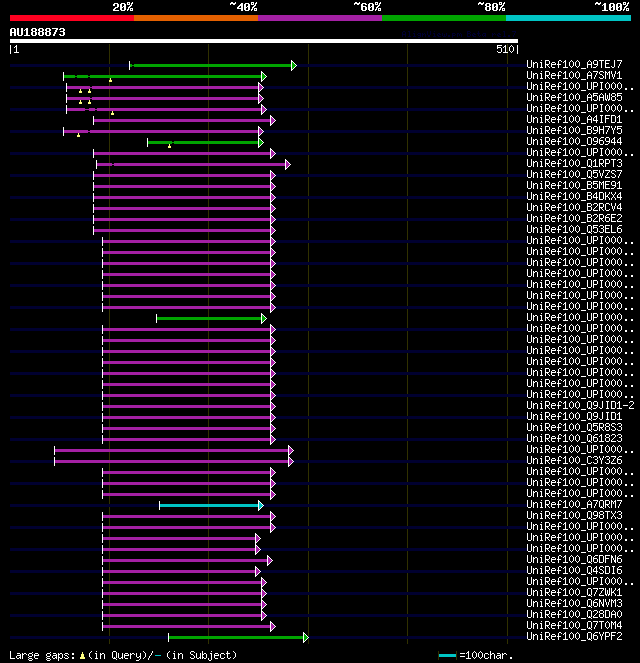Select the UniRef100_A7QRM7 label
This screenshot has width=640, height=663.
574,504
